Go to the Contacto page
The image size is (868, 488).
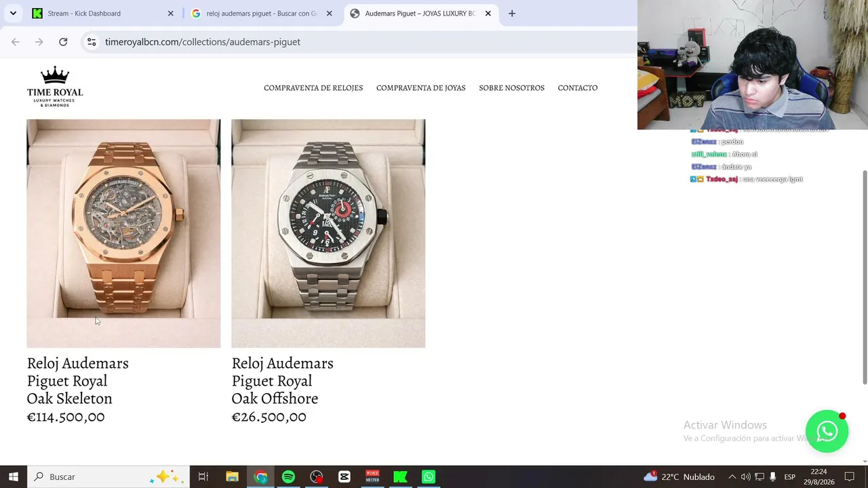coord(578,88)
